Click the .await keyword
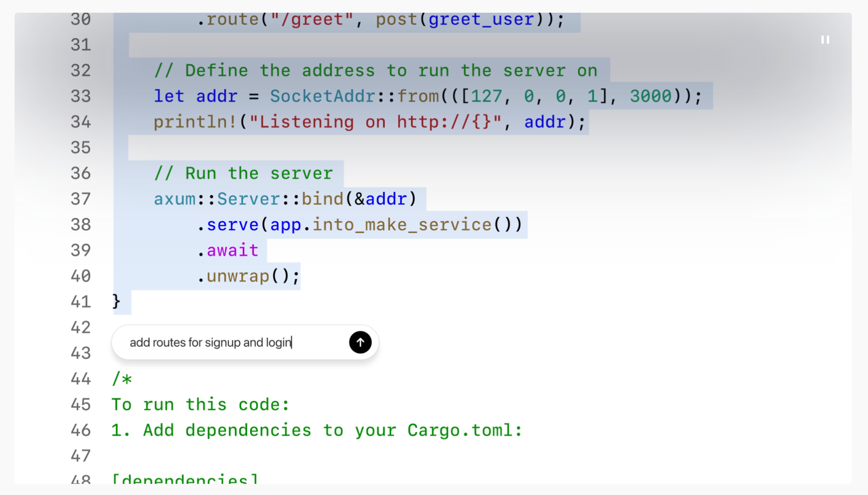The width and height of the screenshot is (868, 495). (x=228, y=251)
